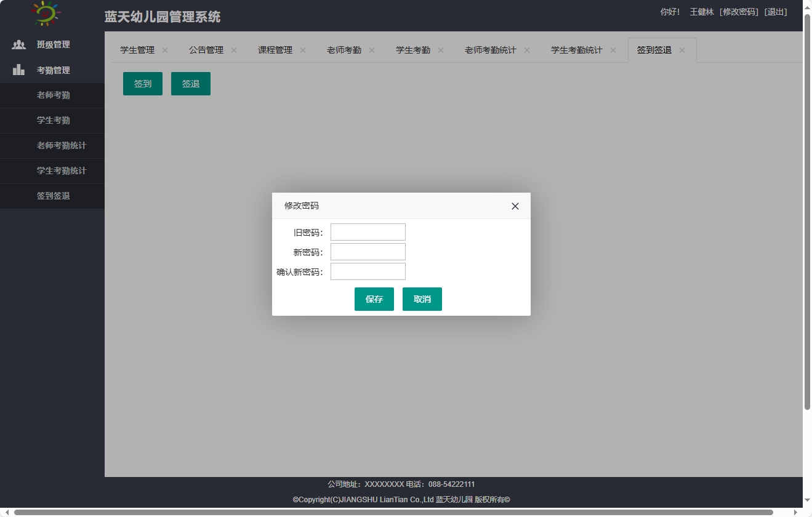Close the 学生考勤统计 tab
The height and width of the screenshot is (517, 812).
[x=613, y=50]
